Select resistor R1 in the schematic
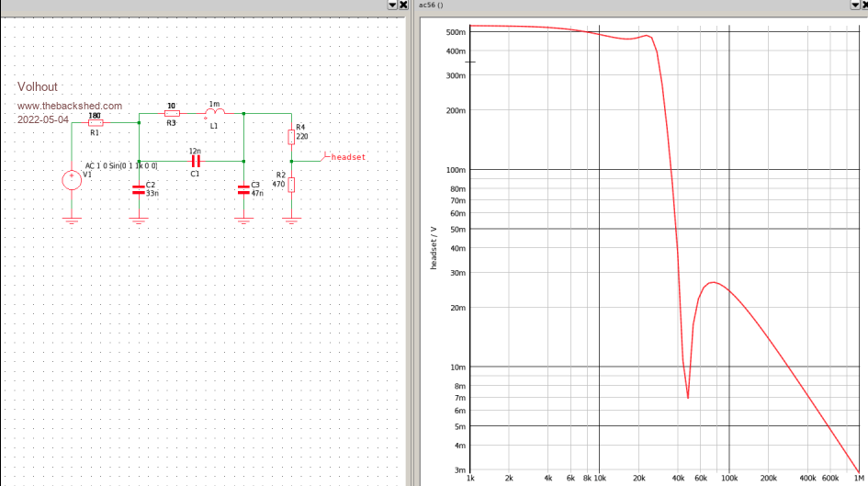This screenshot has height=486, width=868. 95,122
